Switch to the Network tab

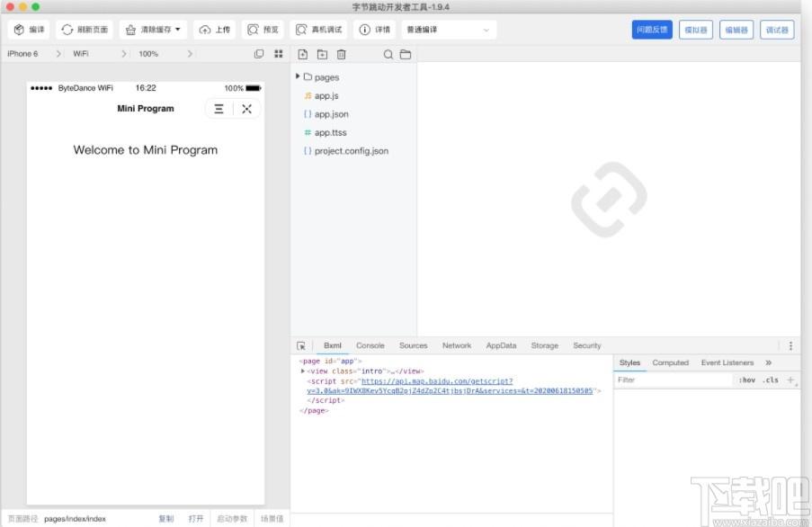coord(457,346)
